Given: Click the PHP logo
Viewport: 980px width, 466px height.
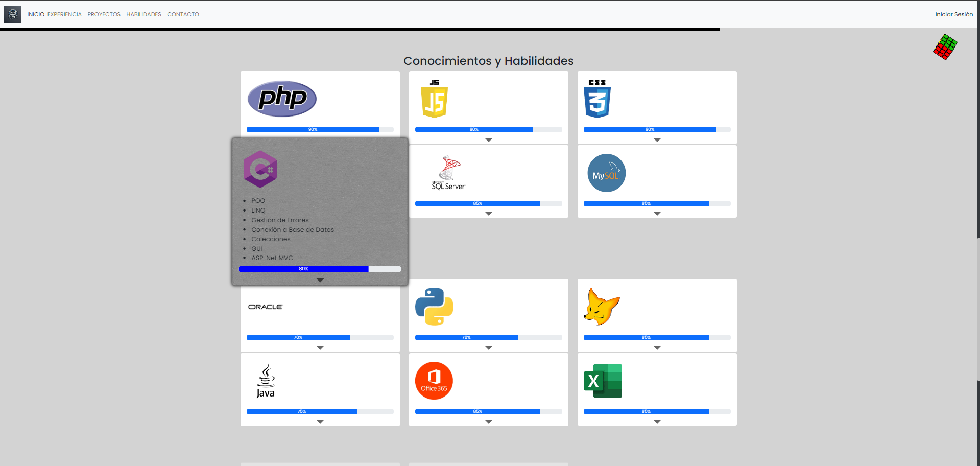Looking at the screenshot, I should click(x=282, y=99).
